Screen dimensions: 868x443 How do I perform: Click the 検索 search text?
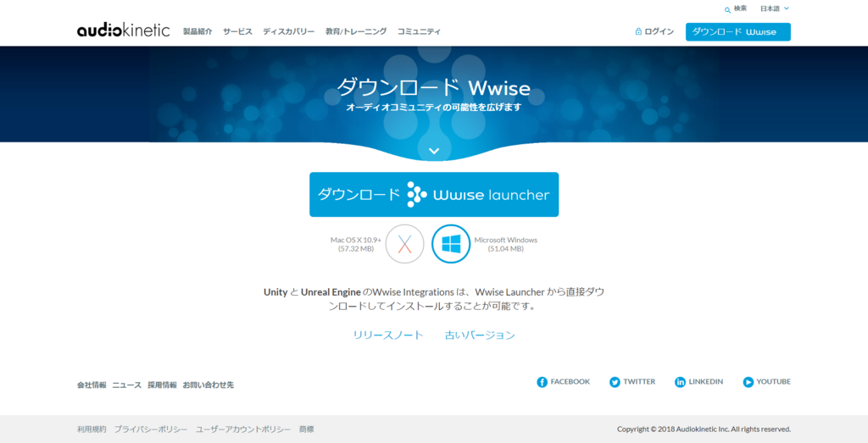click(x=740, y=8)
